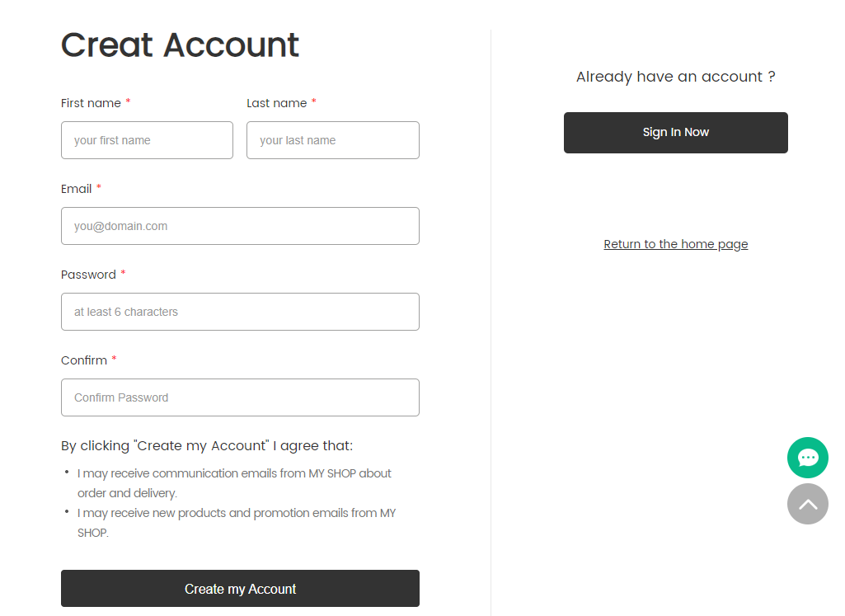Click the gray back-to-top arrow button
Viewport: 845px width, 616px height.
[x=807, y=504]
